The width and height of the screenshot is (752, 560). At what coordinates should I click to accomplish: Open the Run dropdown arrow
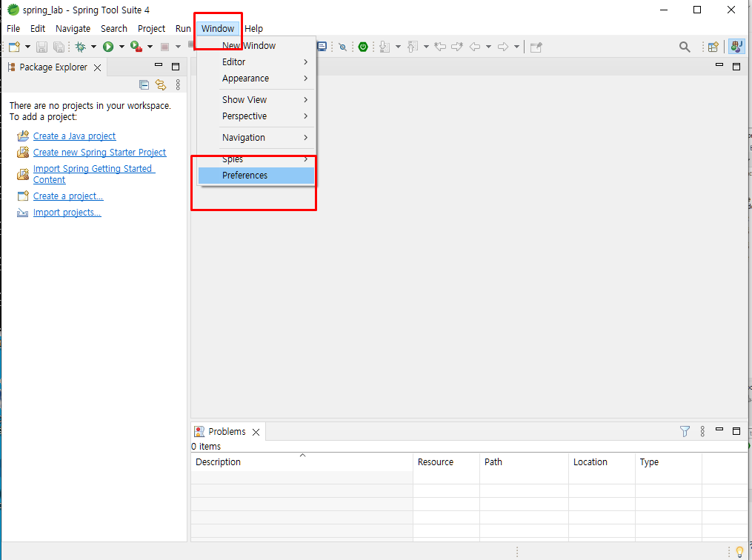click(x=122, y=47)
